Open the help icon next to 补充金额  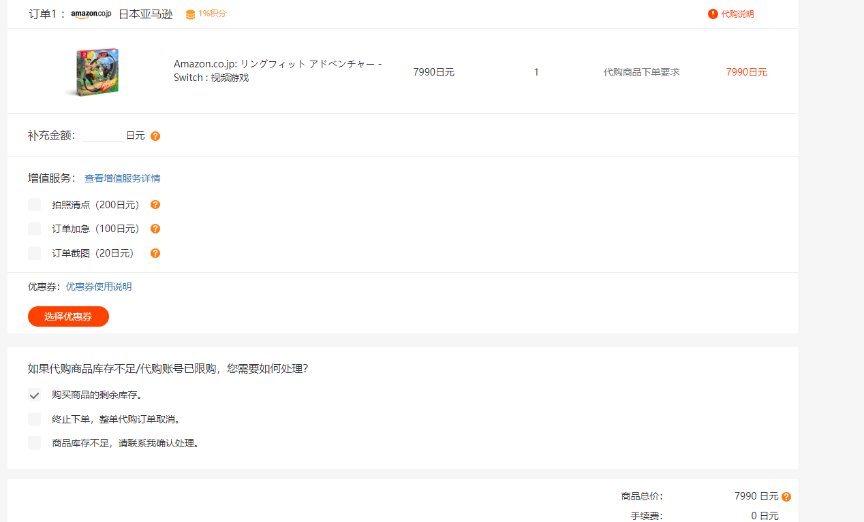tap(155, 136)
